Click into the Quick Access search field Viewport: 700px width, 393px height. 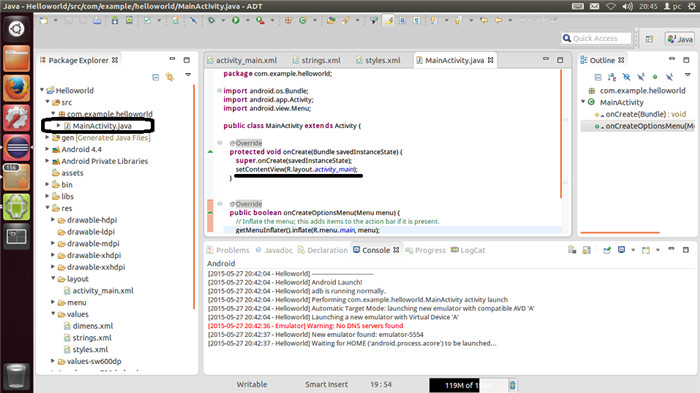click(596, 38)
